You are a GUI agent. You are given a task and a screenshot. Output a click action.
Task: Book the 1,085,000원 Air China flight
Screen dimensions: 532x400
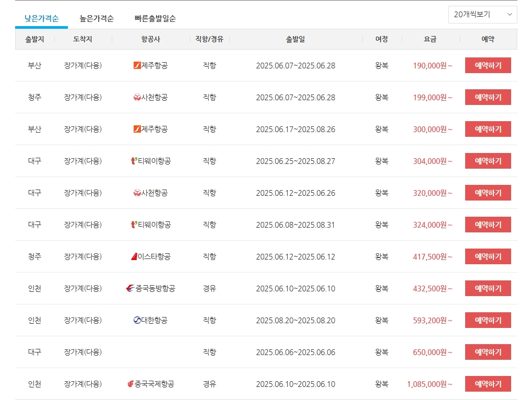point(488,384)
